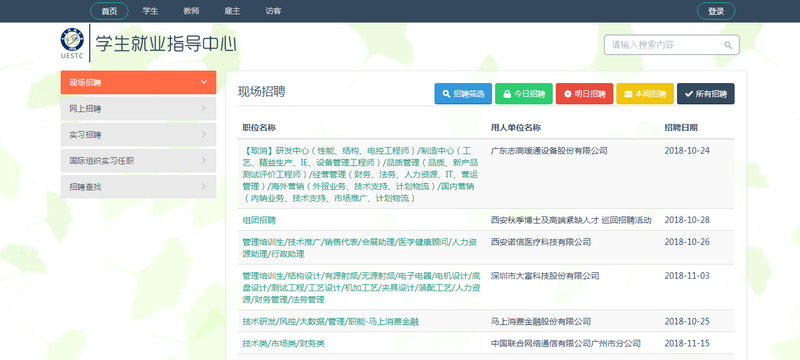Open 管理培训生/结构设计 job posting link
The height and width of the screenshot is (360, 800).
pos(361,288)
